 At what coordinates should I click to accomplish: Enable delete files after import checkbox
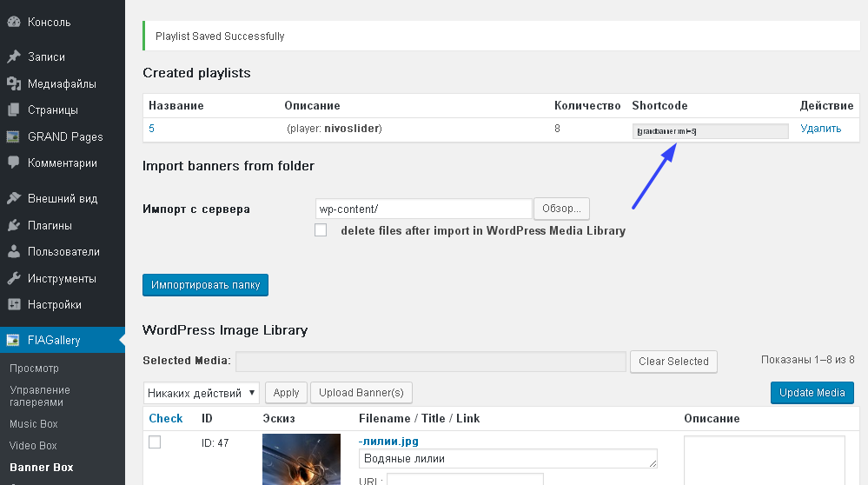tap(321, 230)
